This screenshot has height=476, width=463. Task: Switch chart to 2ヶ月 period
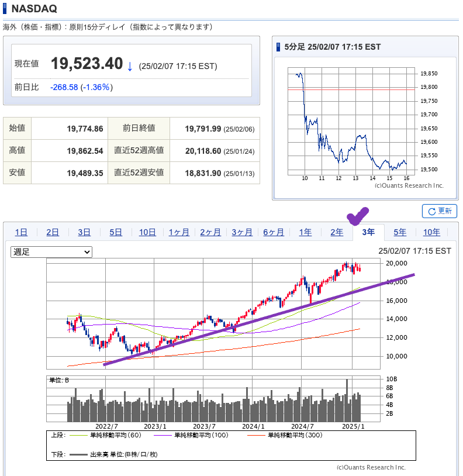[x=210, y=232]
